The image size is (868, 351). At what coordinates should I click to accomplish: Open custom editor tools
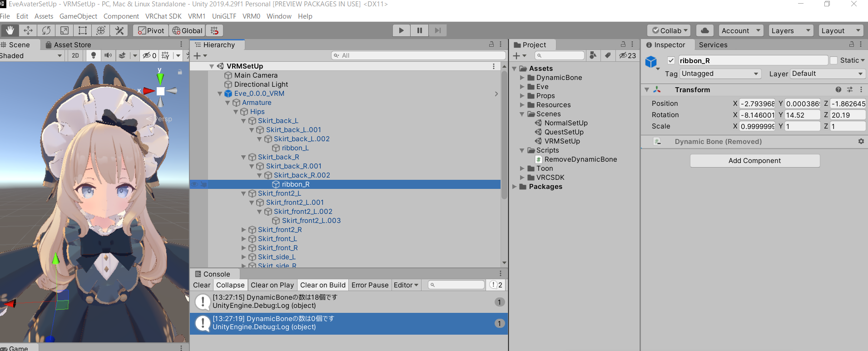[x=119, y=30]
